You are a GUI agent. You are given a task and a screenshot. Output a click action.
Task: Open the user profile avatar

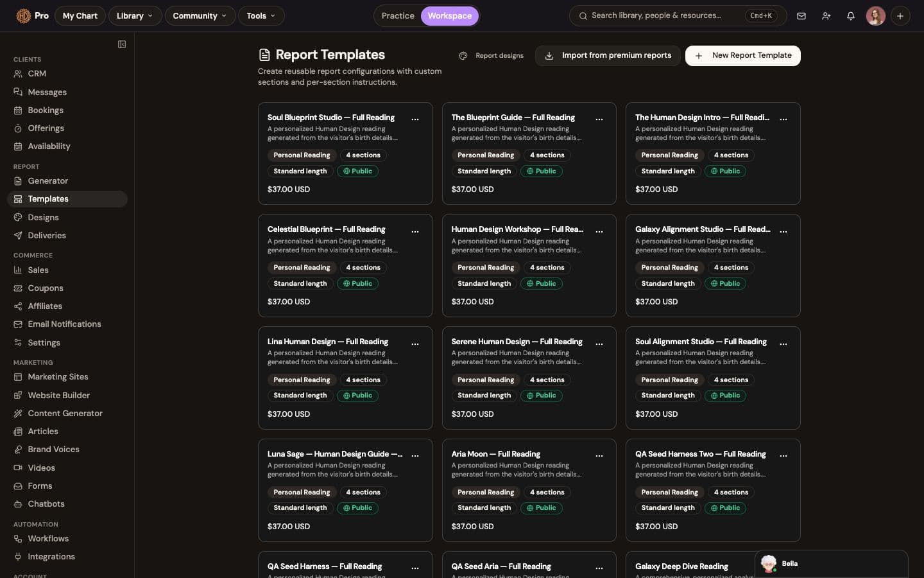(875, 16)
